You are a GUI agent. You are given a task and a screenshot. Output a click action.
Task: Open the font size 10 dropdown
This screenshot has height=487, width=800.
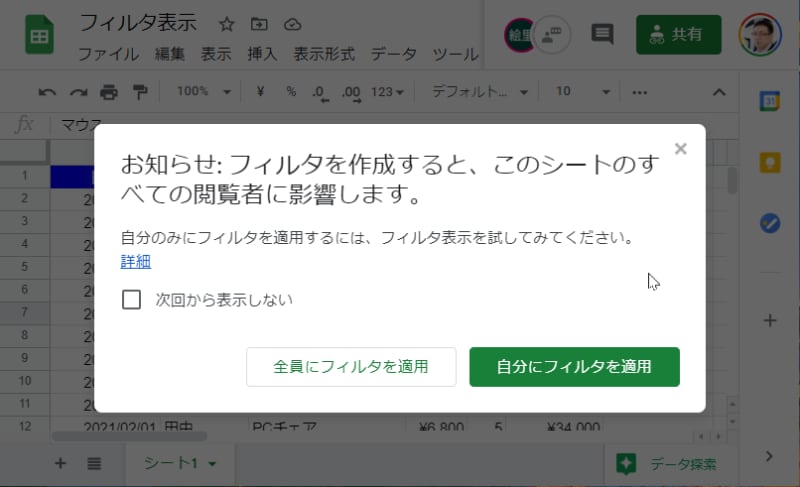(583, 92)
